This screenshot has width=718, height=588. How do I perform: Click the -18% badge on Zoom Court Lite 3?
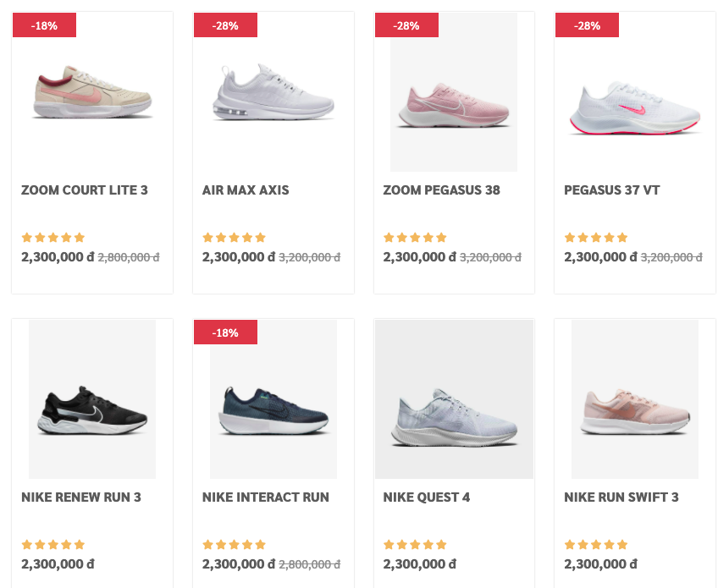point(44,25)
